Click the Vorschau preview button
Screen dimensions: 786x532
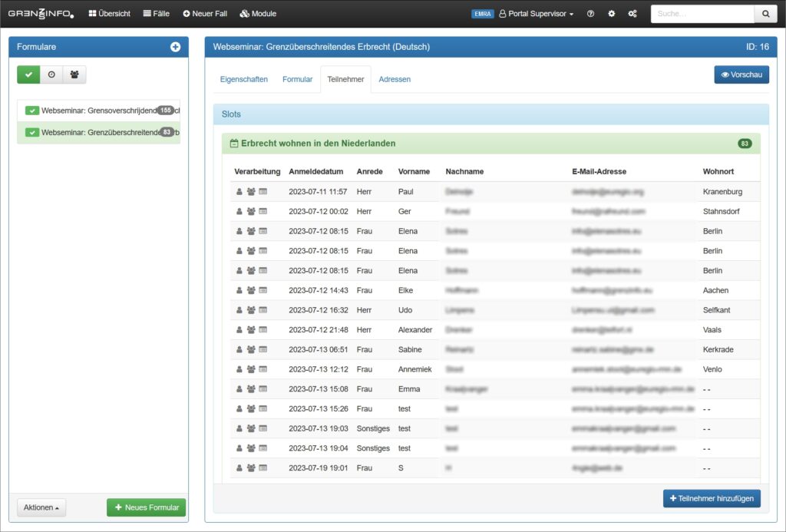741,74
